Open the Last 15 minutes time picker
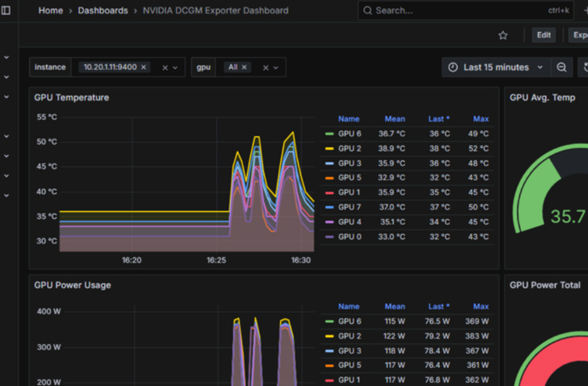Screen dimensions: 588x386 [496, 68]
